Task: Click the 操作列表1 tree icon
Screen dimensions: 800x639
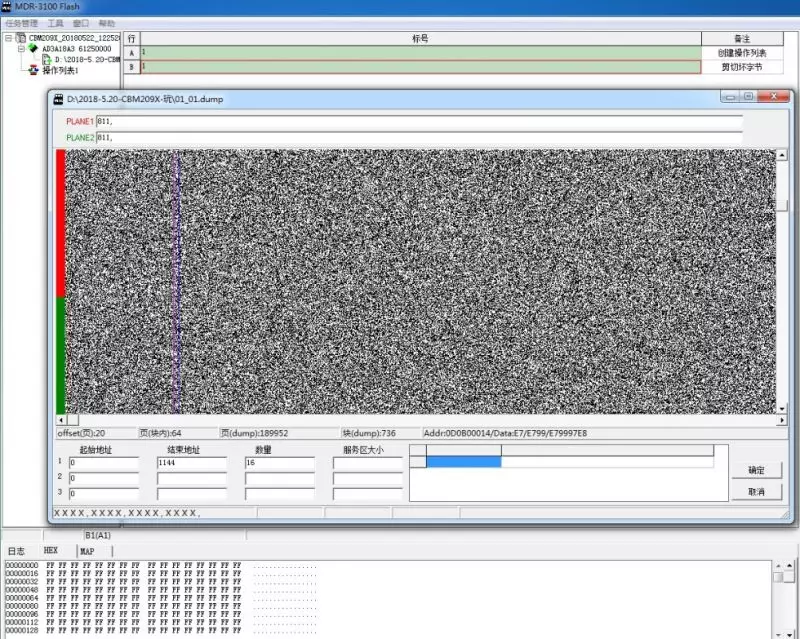Action: 33,70
